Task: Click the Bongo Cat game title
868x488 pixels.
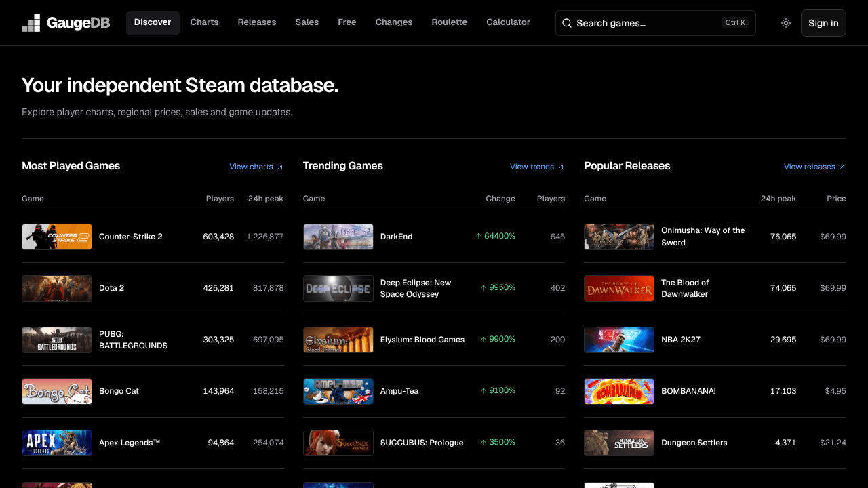Action: pyautogui.click(x=119, y=391)
